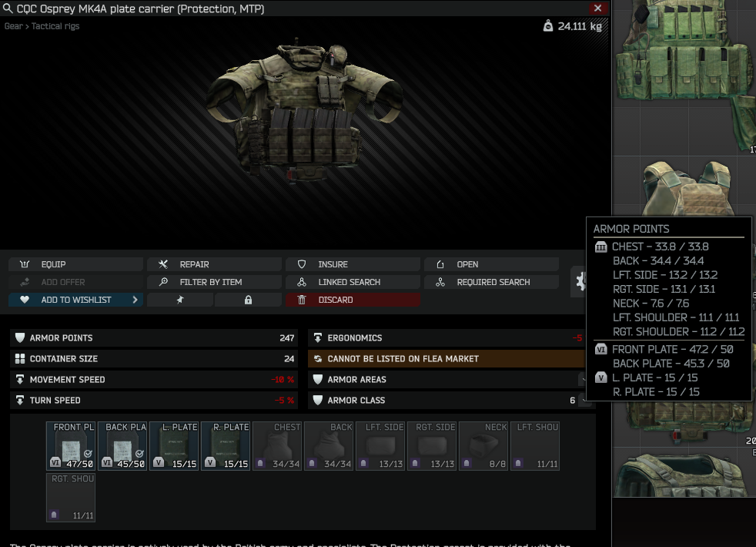Click the search magnifier icon in title
Screen dimensions: 756x547
tap(8, 8)
